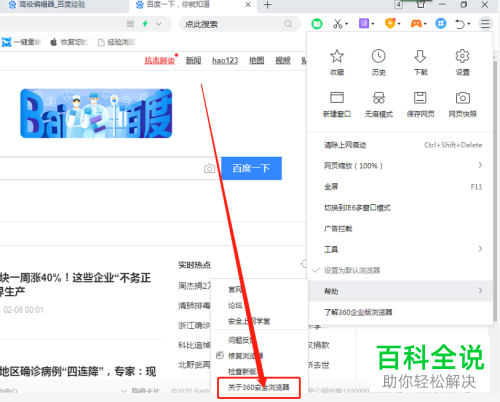This screenshot has width=500, height=402.
Task: Open new tab with plus button
Action: (267, 5)
